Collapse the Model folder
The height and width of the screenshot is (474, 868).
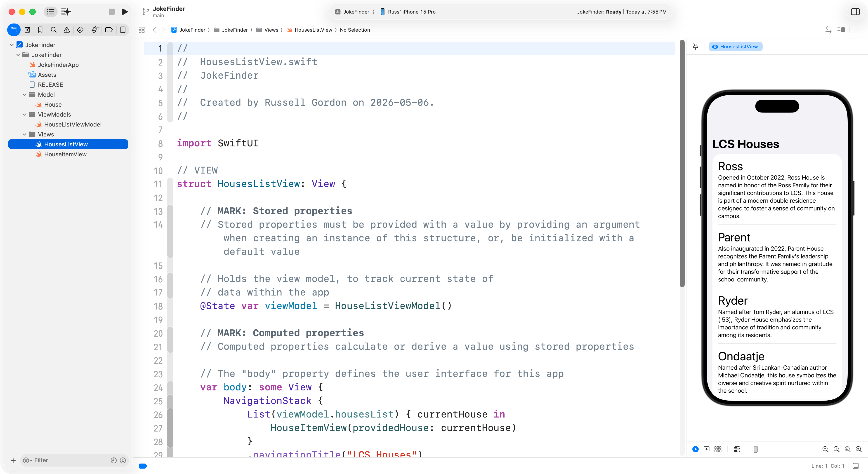(x=24, y=95)
